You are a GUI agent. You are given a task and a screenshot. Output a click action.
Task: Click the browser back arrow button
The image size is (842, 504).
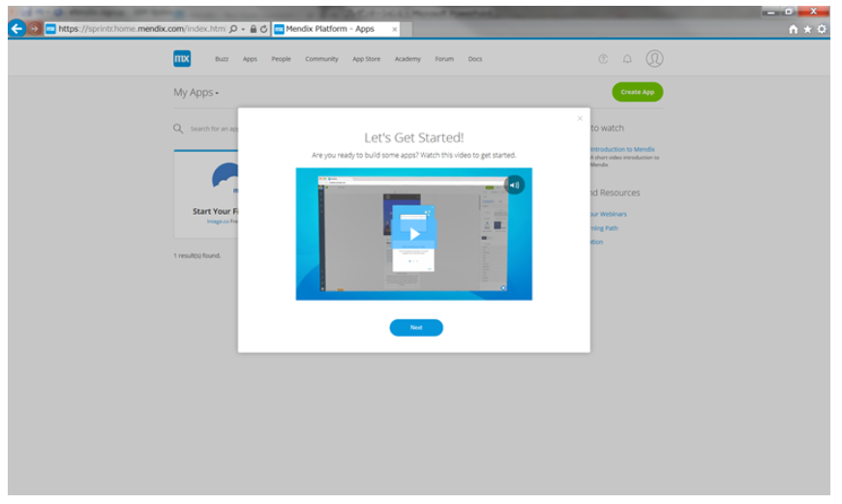[x=16, y=28]
